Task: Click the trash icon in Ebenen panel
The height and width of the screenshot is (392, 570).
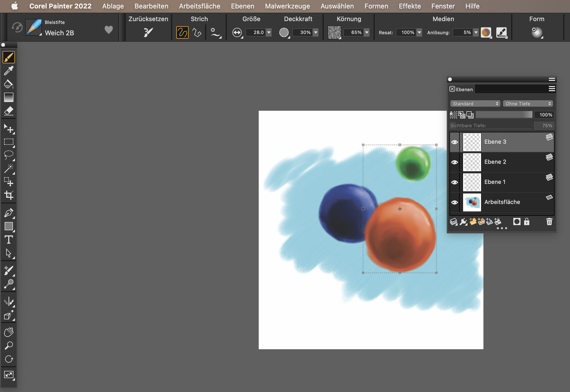Action: pyautogui.click(x=549, y=222)
